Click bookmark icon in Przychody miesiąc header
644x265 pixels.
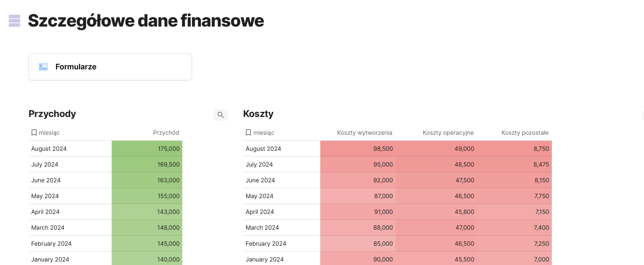click(x=34, y=132)
